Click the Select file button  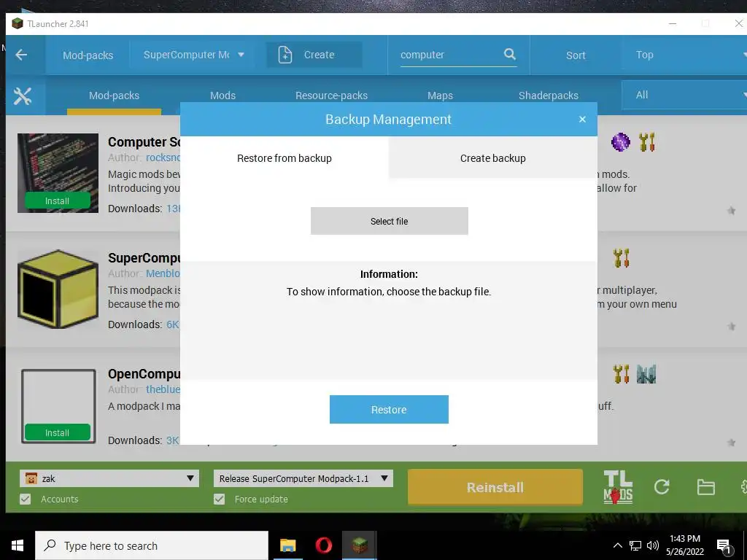click(x=390, y=221)
